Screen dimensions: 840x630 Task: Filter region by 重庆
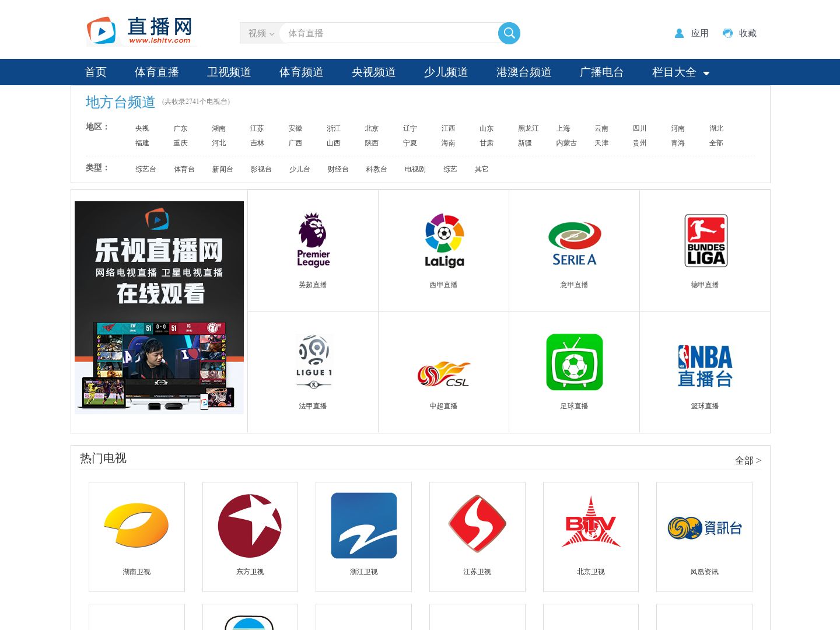click(181, 143)
